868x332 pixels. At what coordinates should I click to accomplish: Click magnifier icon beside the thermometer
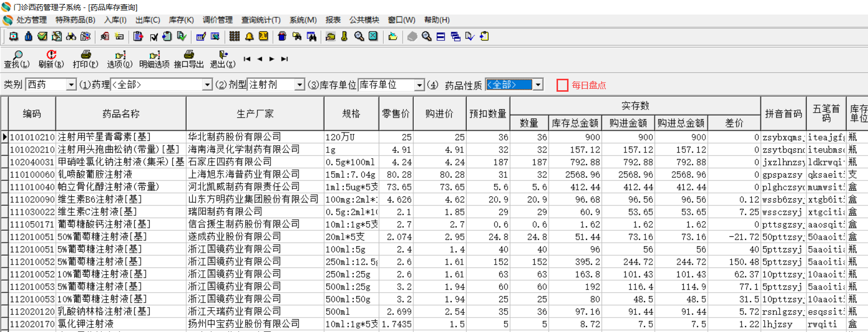pos(359,36)
